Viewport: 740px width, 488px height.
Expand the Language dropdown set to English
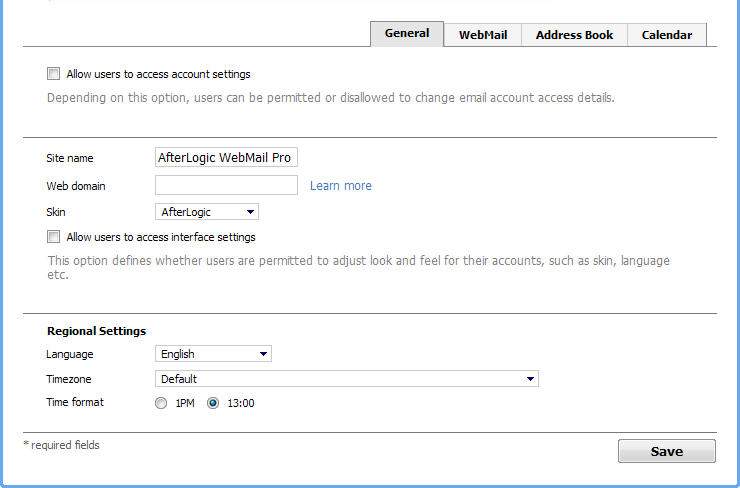point(214,354)
